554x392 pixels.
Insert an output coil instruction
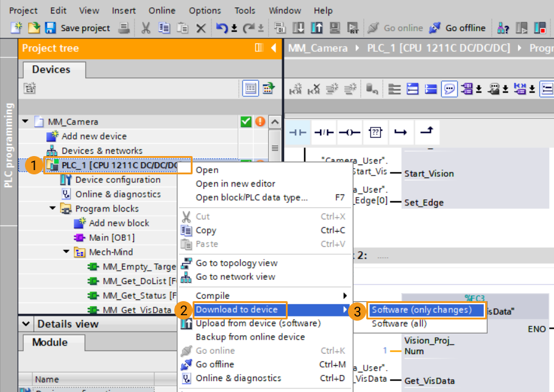coord(349,132)
